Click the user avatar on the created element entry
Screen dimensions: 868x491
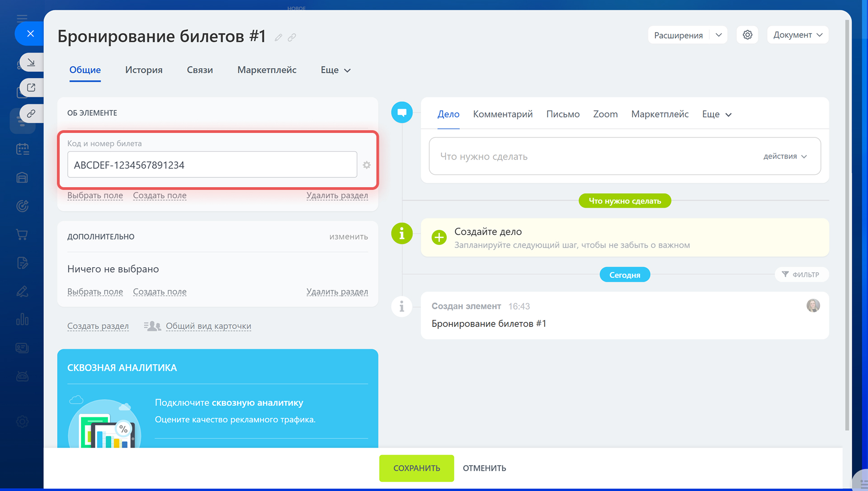[813, 306]
